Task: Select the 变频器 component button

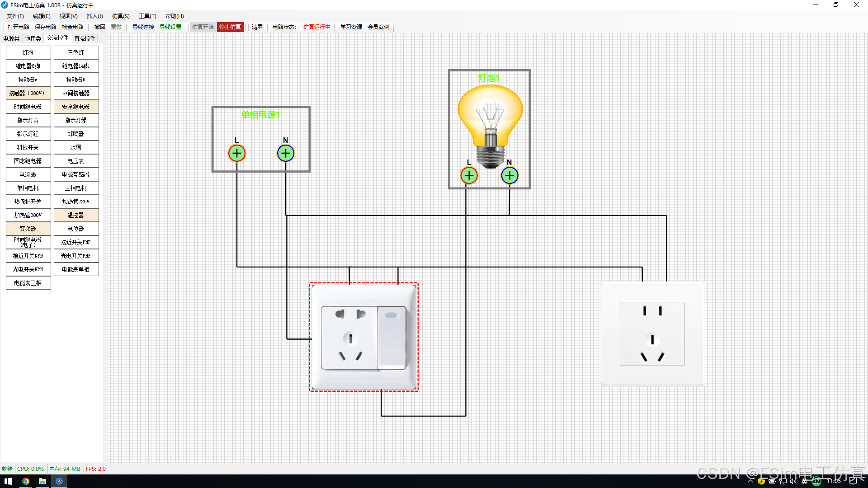Action: [x=28, y=229]
